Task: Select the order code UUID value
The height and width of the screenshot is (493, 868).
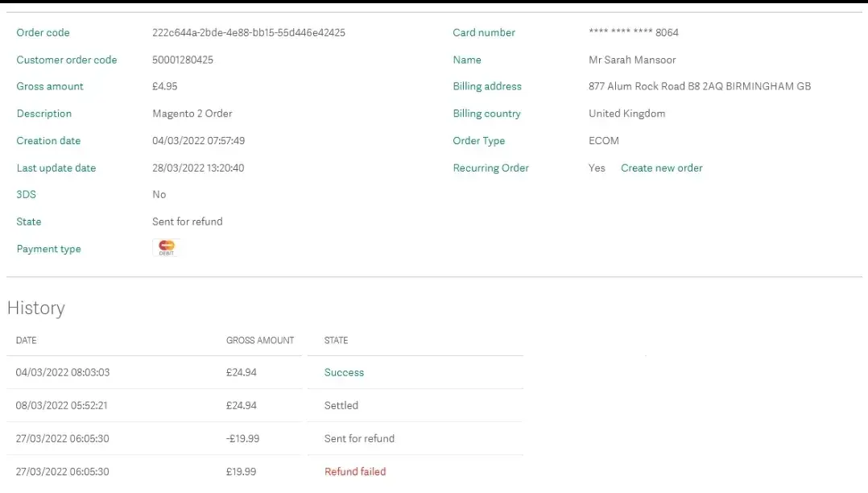Action: pyautogui.click(x=248, y=33)
